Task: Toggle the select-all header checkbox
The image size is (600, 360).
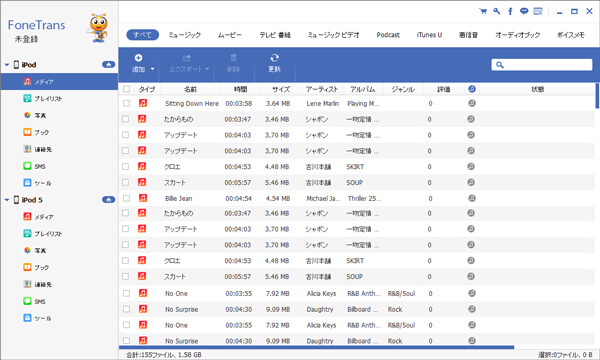Action: (126, 89)
